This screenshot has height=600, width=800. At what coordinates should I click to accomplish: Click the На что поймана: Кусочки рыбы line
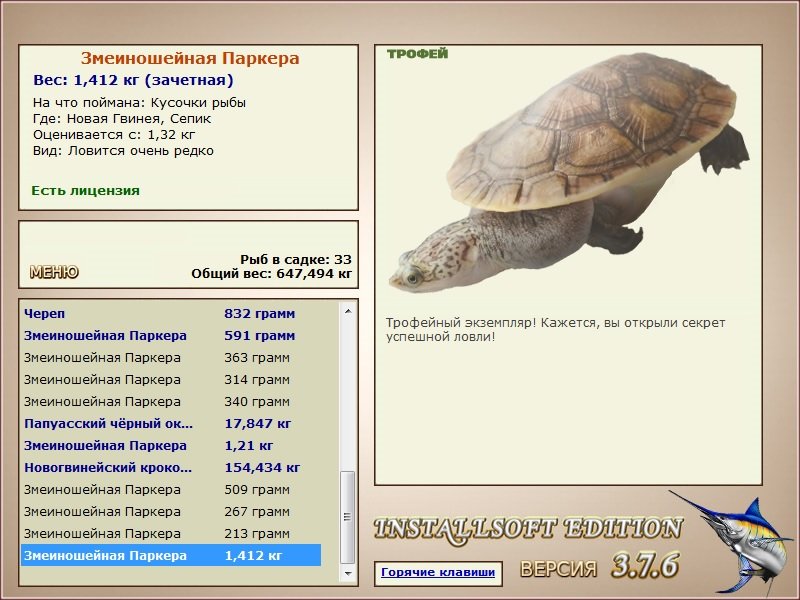[139, 103]
